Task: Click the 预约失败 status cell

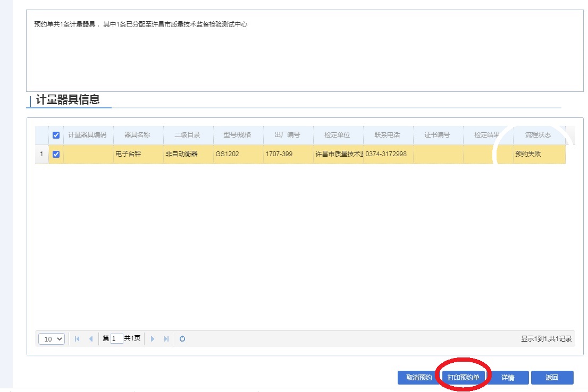Action: [x=538, y=155]
